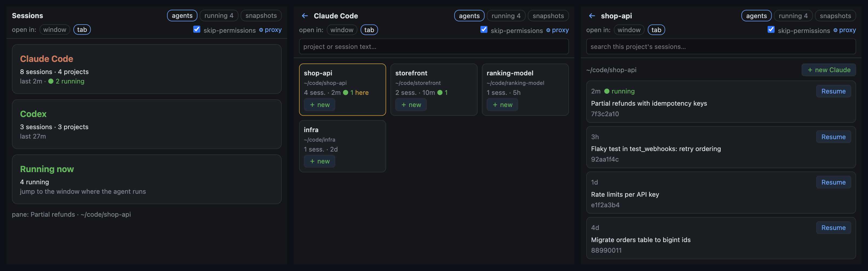Open the ranking-model project title
868x271 pixels.
click(510, 73)
